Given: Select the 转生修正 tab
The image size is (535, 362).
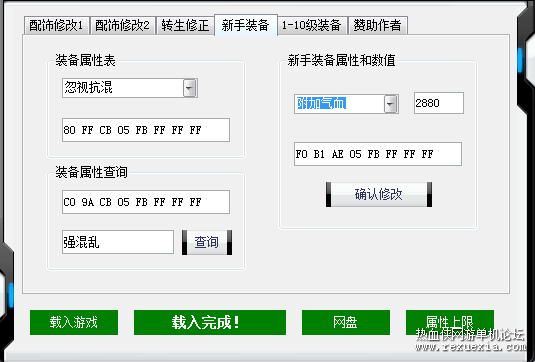Looking at the screenshot, I should pos(185,26).
